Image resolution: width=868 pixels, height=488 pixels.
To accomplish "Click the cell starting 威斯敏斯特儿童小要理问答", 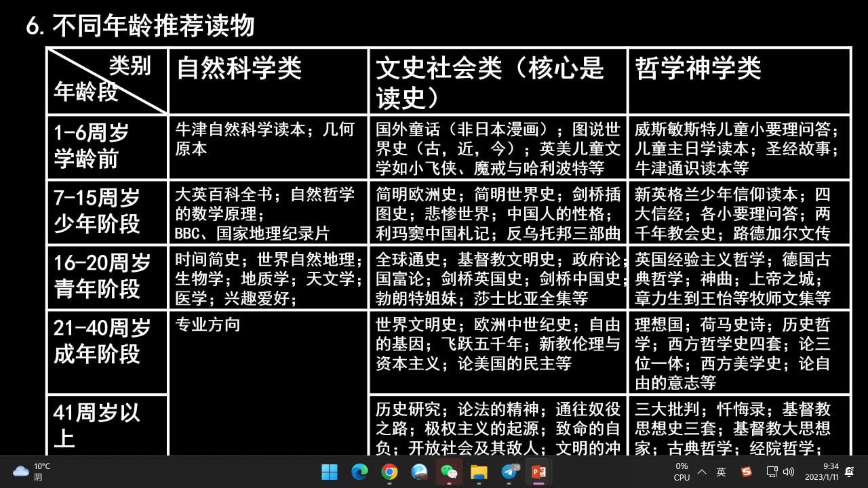I will [739, 147].
